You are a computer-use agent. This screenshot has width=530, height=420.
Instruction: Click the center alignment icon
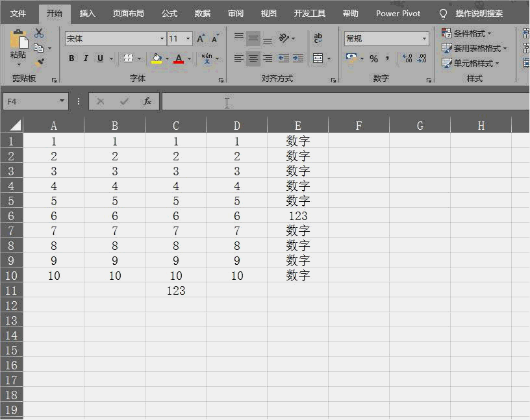(x=252, y=58)
